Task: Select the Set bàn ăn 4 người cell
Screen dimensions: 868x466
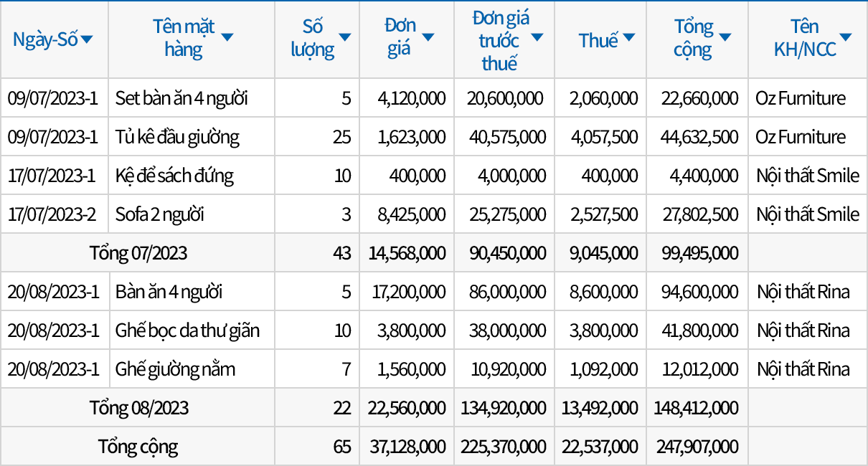Action: tap(181, 98)
